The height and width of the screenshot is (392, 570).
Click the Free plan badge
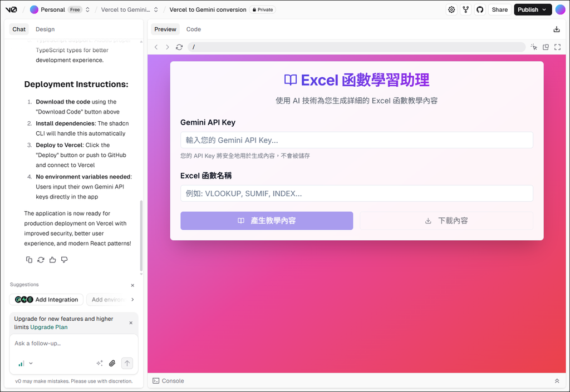pos(75,10)
